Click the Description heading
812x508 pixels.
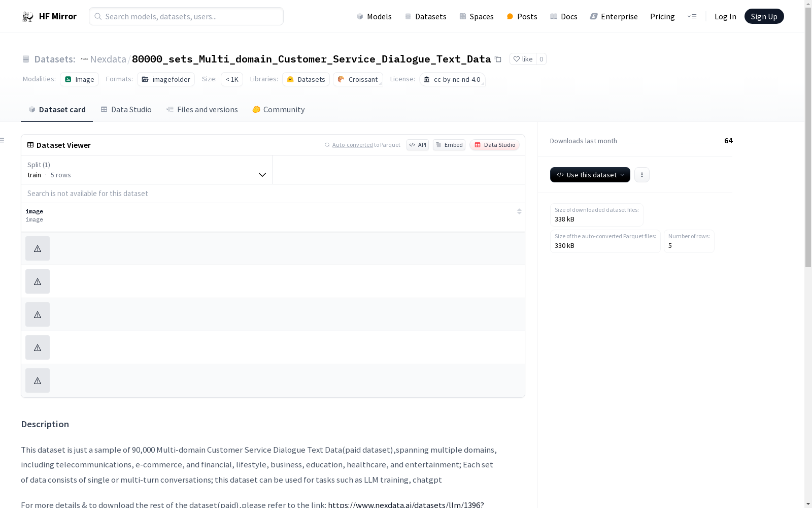tap(45, 424)
